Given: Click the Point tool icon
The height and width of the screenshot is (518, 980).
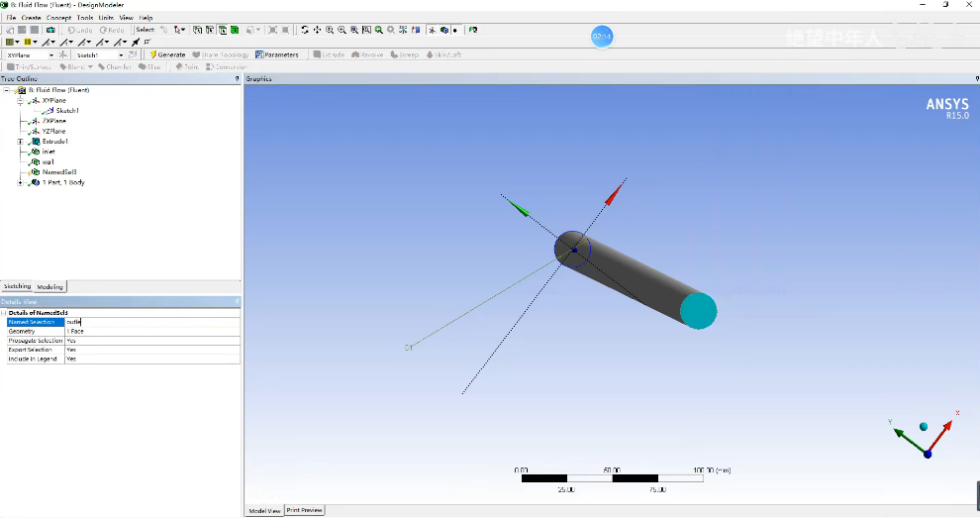Looking at the screenshot, I should coord(187,67).
